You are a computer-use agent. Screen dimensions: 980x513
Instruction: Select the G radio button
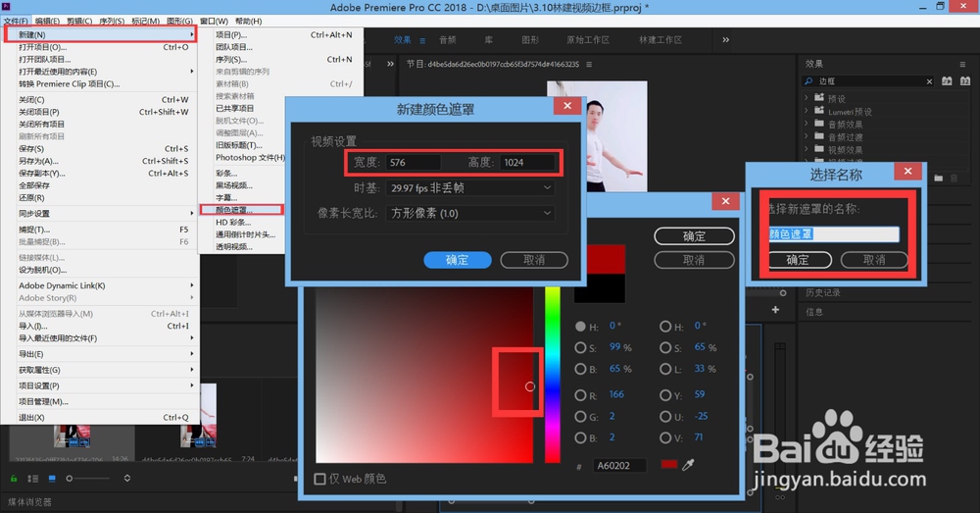pos(580,417)
